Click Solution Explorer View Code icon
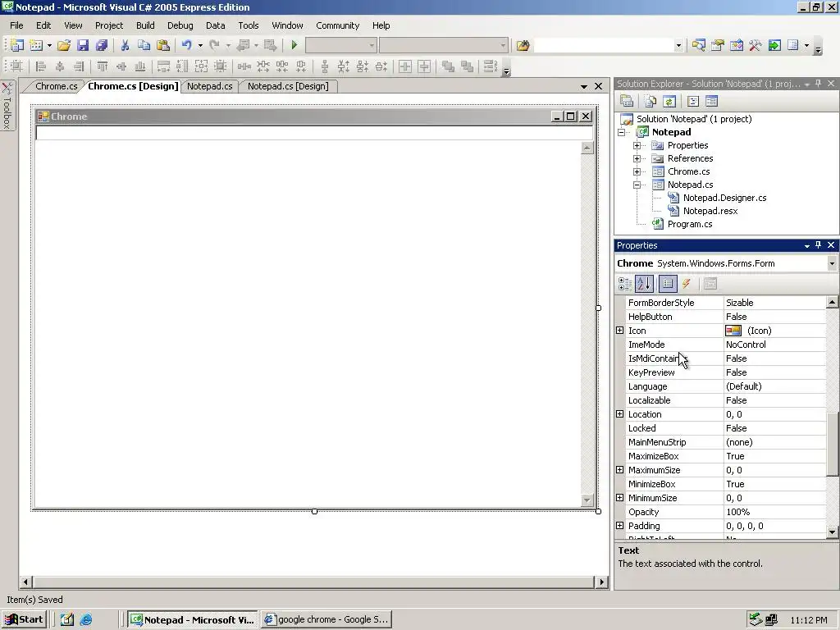Viewport: 840px width, 630px height. coord(693,101)
